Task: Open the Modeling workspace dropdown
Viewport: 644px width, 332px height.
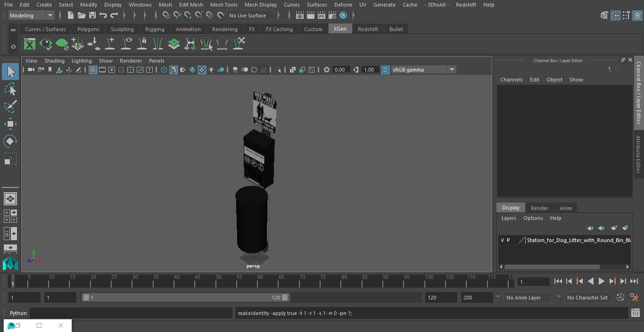Action: [x=32, y=16]
